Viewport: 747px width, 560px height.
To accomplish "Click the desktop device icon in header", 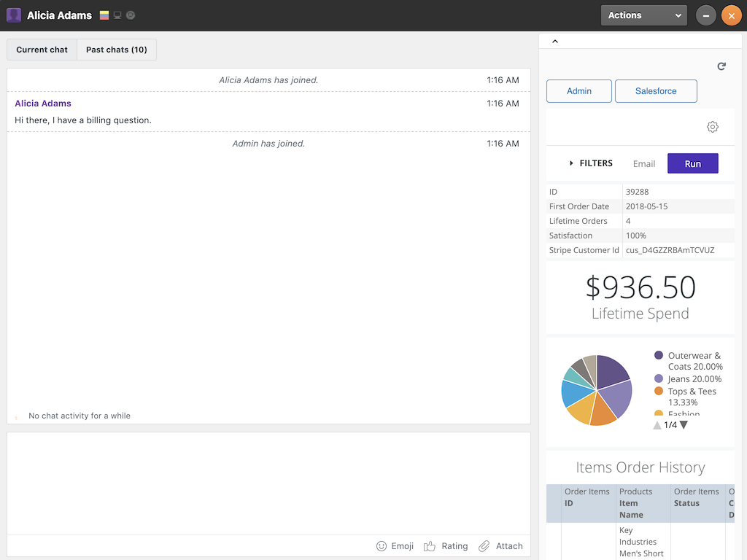I will [x=117, y=15].
